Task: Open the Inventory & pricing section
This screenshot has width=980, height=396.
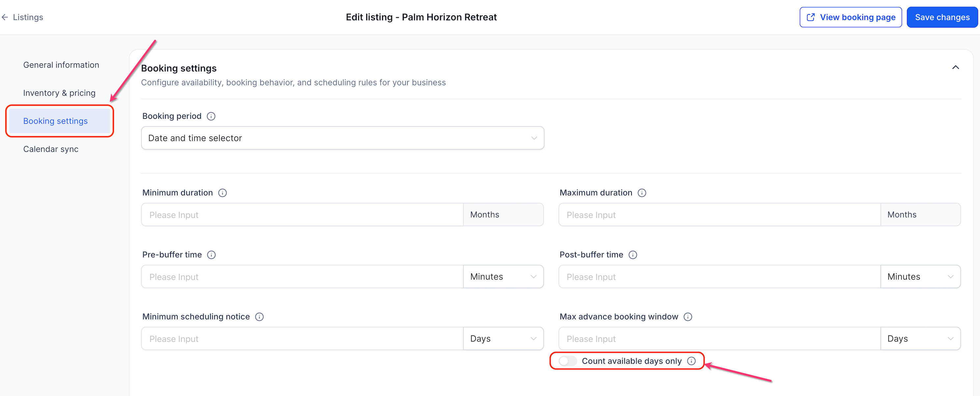Action: pos(59,93)
